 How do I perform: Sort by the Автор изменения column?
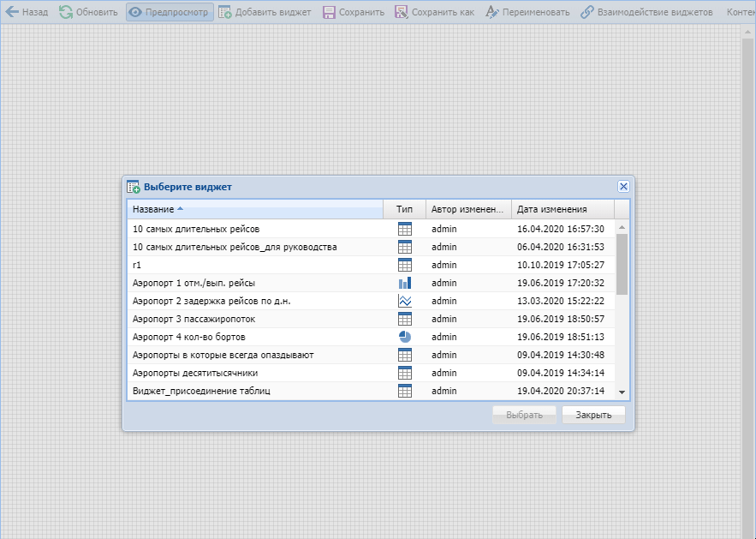click(468, 209)
